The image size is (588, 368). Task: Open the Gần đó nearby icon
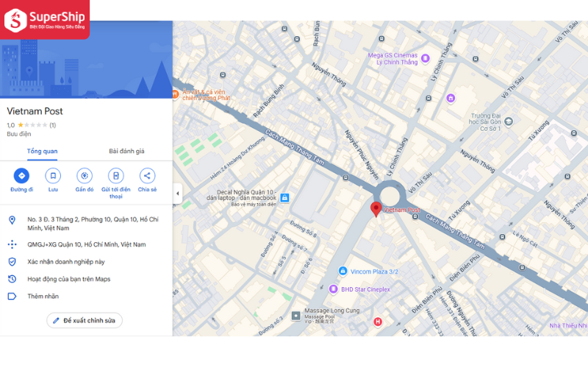coord(85,175)
